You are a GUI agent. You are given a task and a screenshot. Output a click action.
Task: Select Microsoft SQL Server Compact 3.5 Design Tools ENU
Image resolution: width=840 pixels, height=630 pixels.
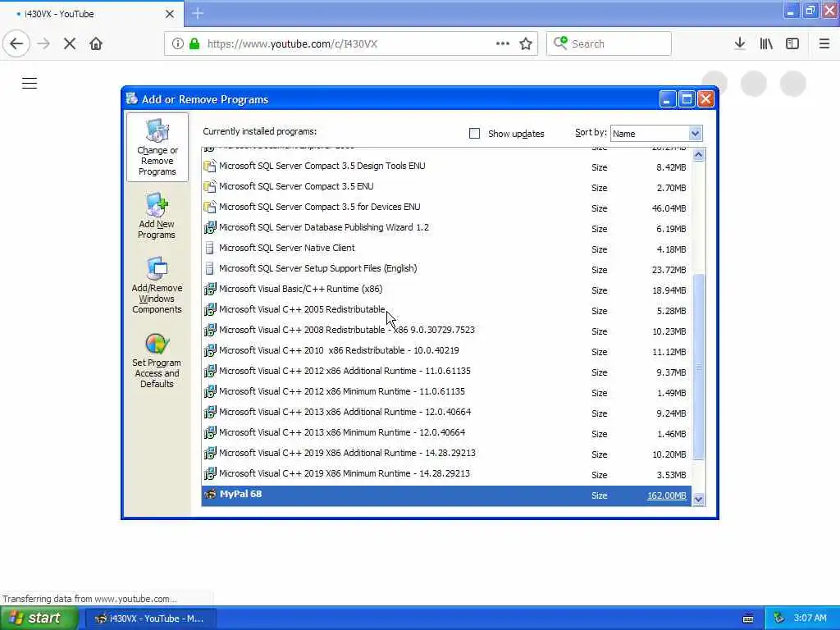click(447, 166)
